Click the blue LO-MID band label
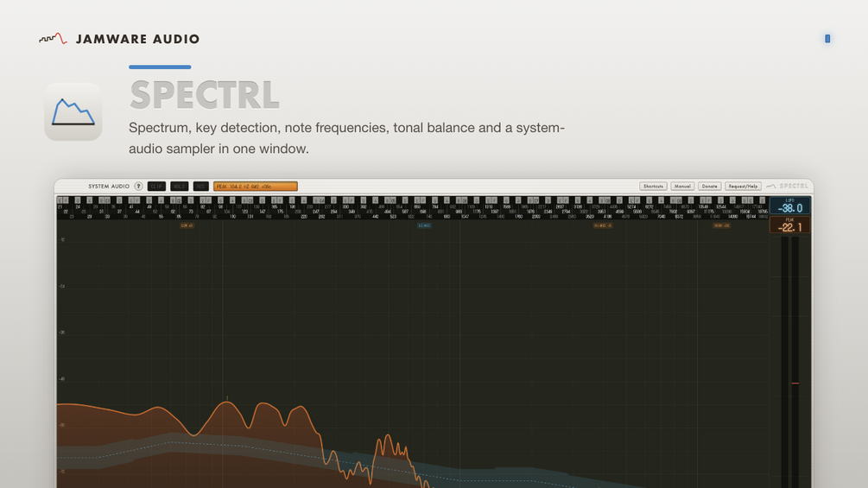868x488 pixels. coord(424,225)
